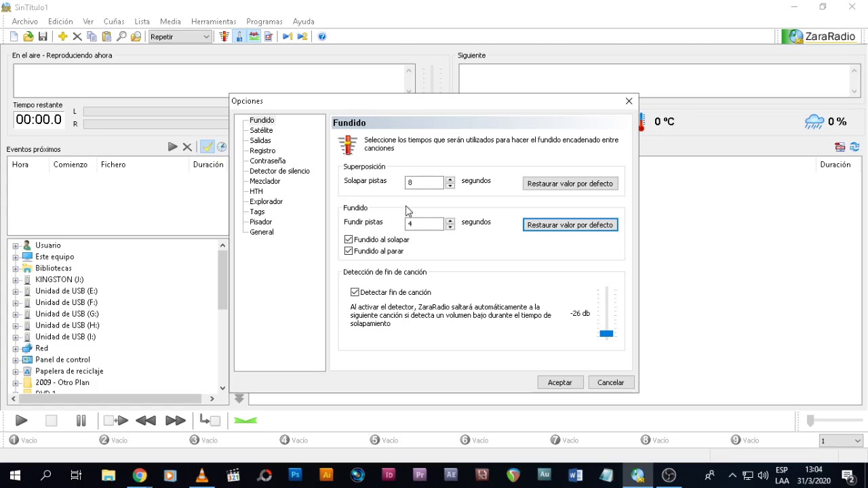
Task: Toggle the highlighted microphone icon in toolbar
Action: pos(239,37)
